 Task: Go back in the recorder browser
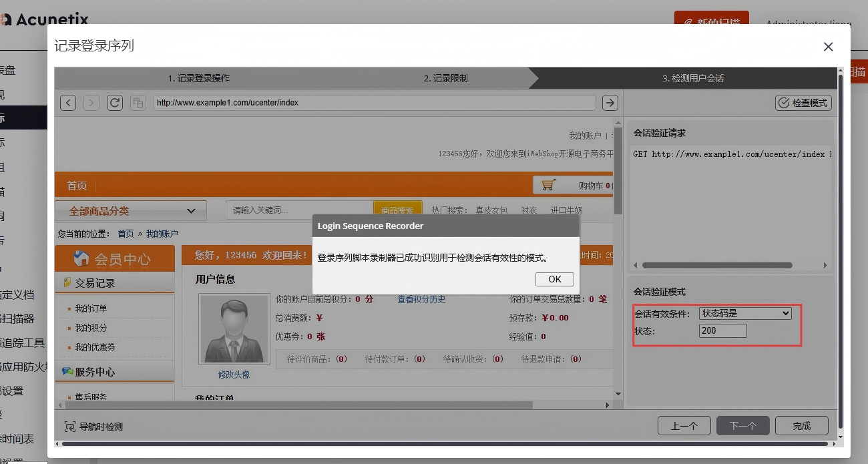[x=68, y=103]
